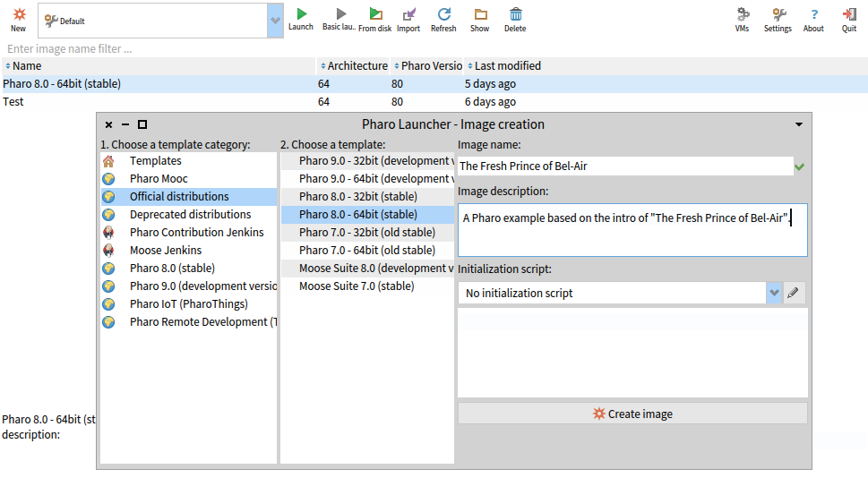Select the Pharo Mooc category
The image size is (868, 495).
189,179
